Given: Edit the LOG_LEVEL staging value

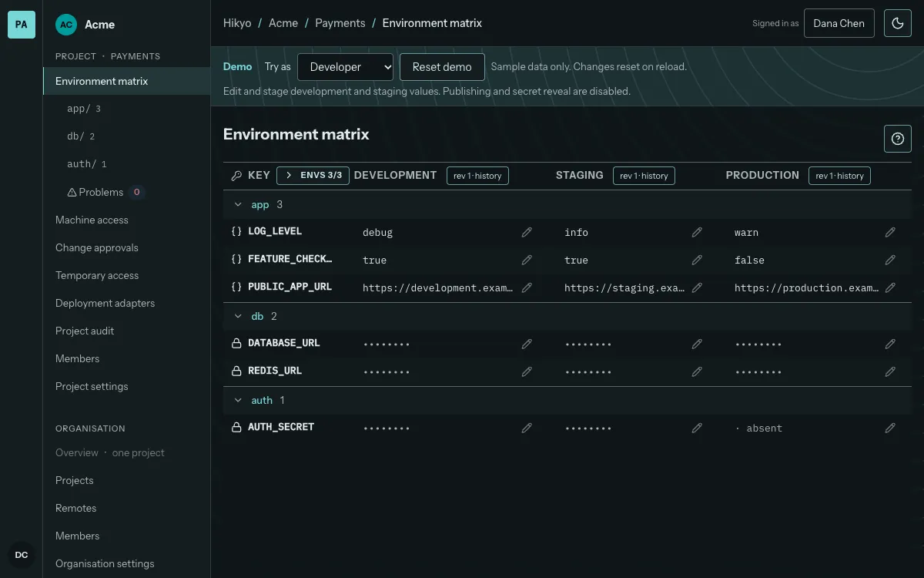Looking at the screenshot, I should [x=697, y=232].
